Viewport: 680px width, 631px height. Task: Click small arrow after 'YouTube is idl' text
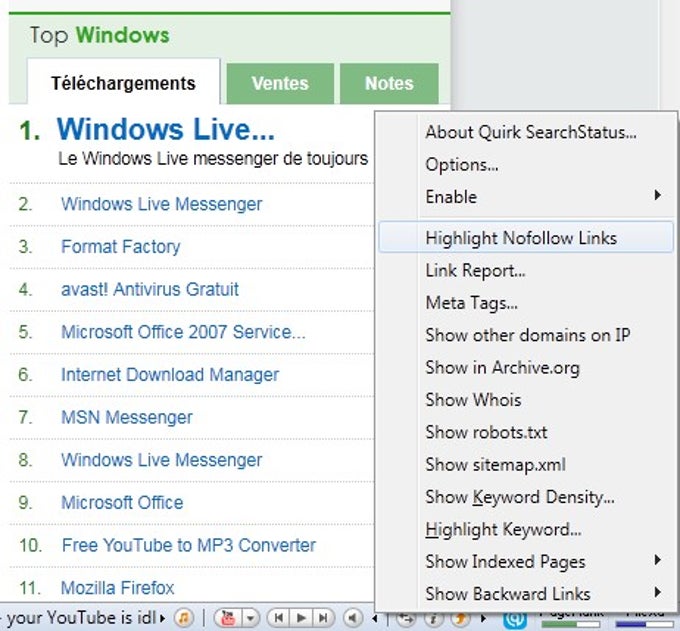[x=163, y=618]
